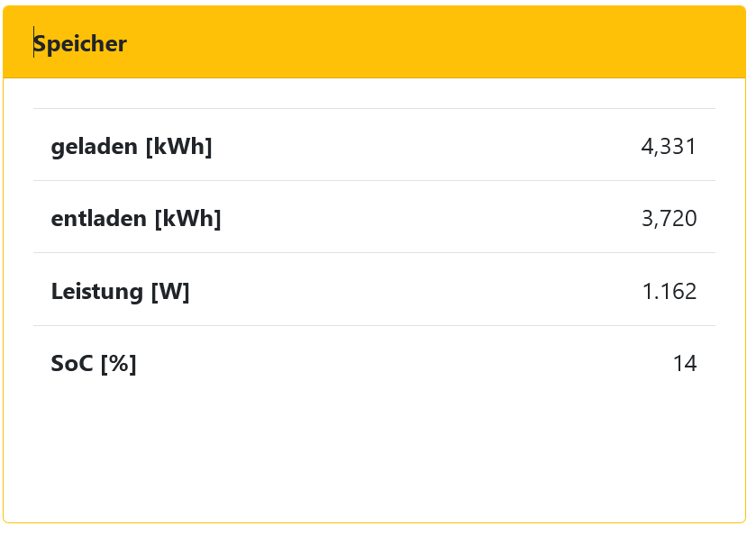
Task: Select the "[%]" unit in the SoC row
Action: [118, 364]
